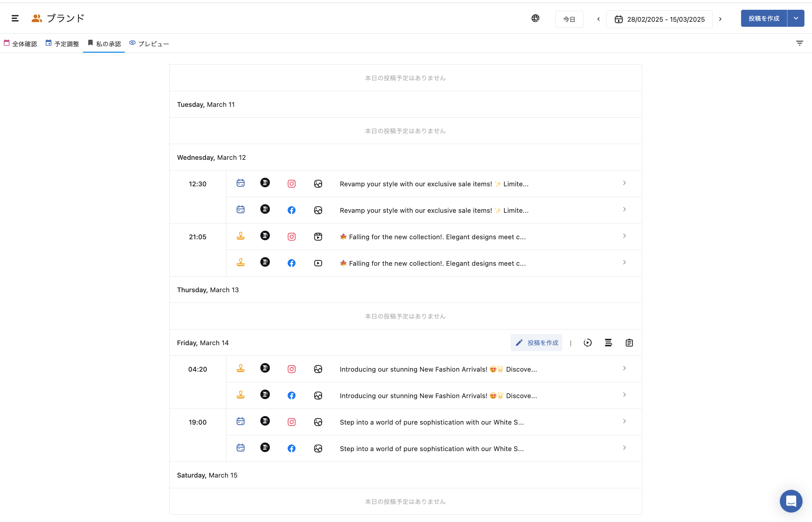
Task: Click the 今日 button
Action: 569,19
